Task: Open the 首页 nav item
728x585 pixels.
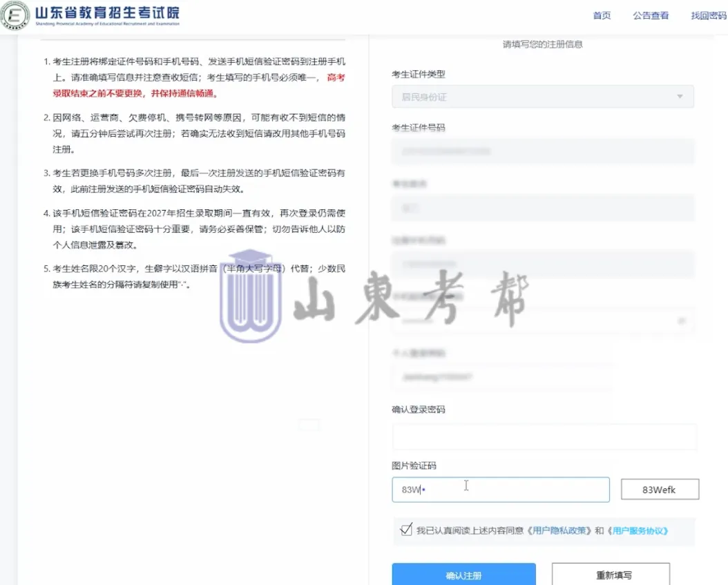Action: coord(602,15)
